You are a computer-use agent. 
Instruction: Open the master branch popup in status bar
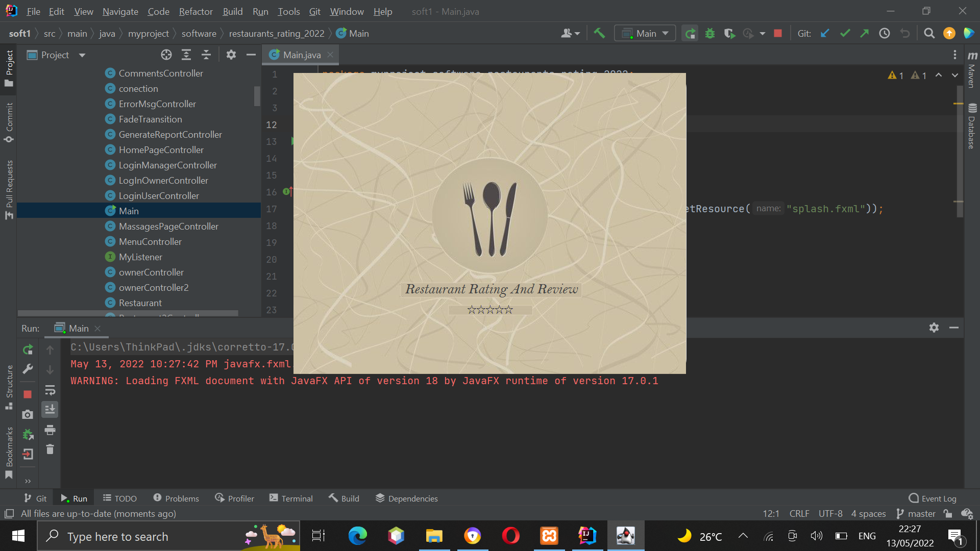click(916, 514)
